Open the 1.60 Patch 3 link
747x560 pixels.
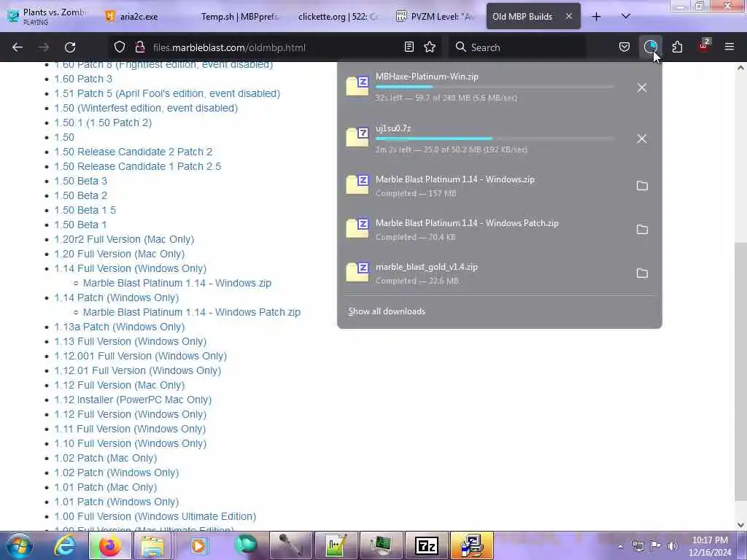83,79
